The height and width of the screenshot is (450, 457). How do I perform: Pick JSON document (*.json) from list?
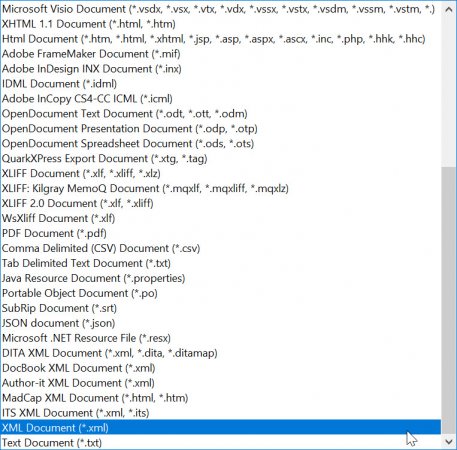[x=221, y=323]
